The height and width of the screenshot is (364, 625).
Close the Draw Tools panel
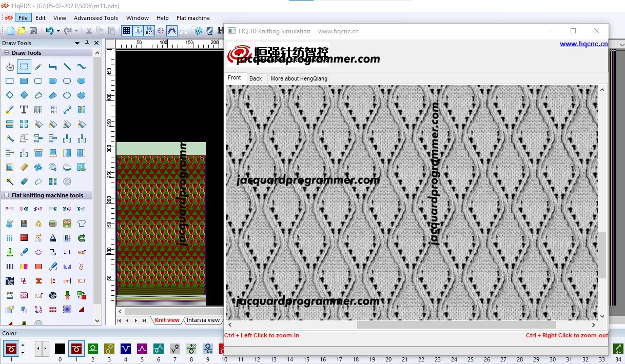point(96,43)
